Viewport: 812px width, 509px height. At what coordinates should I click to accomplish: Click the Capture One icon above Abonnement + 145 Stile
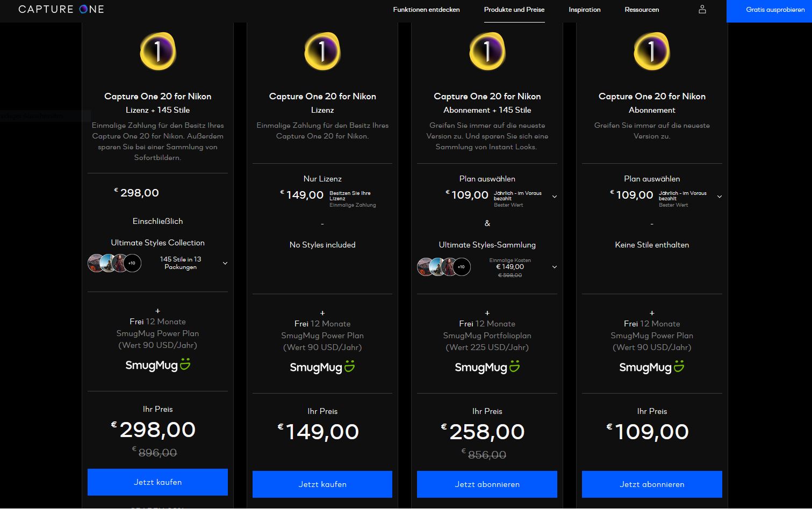[487, 52]
